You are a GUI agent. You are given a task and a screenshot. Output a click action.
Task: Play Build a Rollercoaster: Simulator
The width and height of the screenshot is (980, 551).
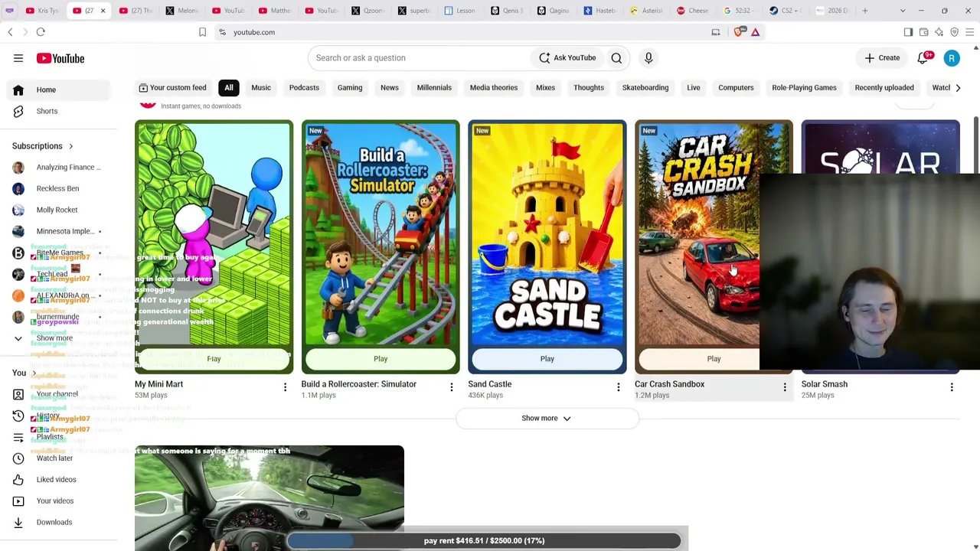coord(381,359)
